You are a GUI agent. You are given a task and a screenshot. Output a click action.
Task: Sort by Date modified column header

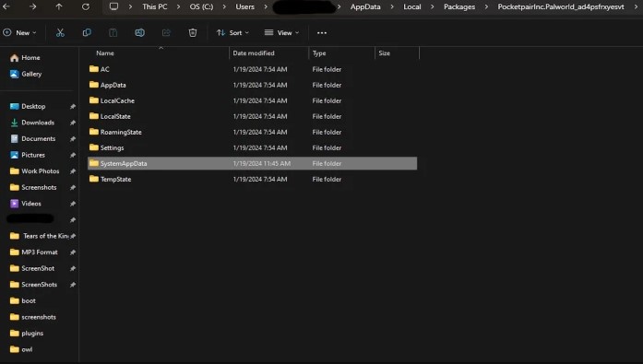[254, 53]
